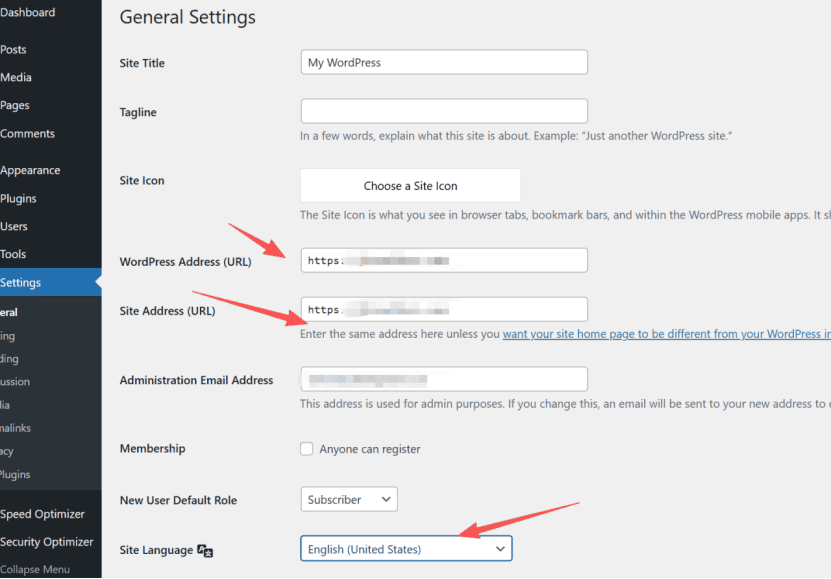The height and width of the screenshot is (579, 831).
Task: Expand the Site Language dropdown
Action: tap(406, 549)
